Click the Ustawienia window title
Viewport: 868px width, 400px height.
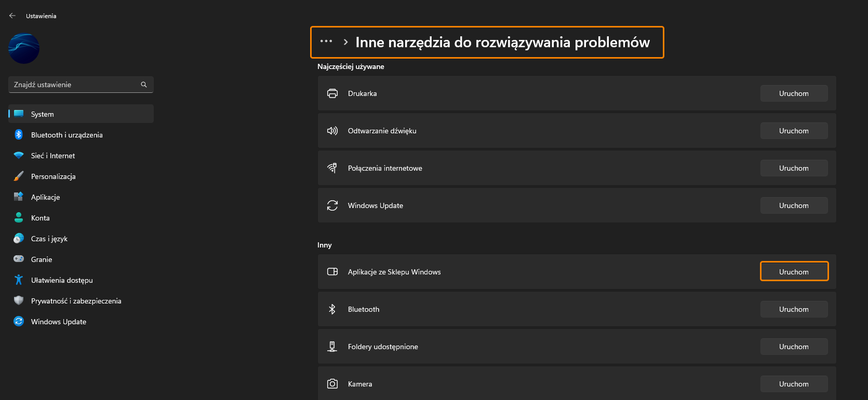(x=41, y=16)
